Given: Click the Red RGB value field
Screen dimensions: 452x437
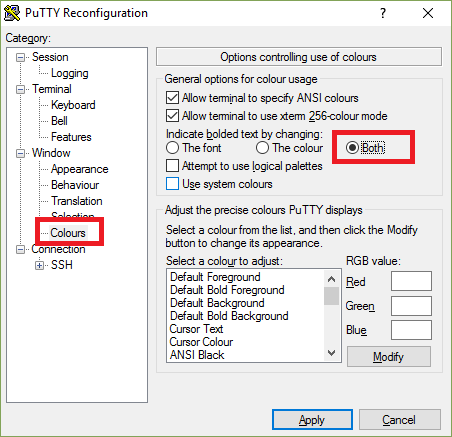Looking at the screenshot, I should pos(411,281).
